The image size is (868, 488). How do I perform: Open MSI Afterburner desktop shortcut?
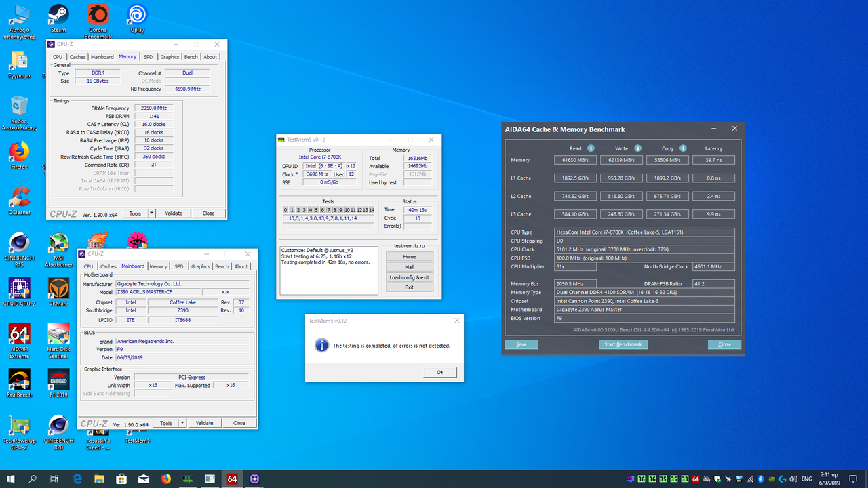click(58, 249)
